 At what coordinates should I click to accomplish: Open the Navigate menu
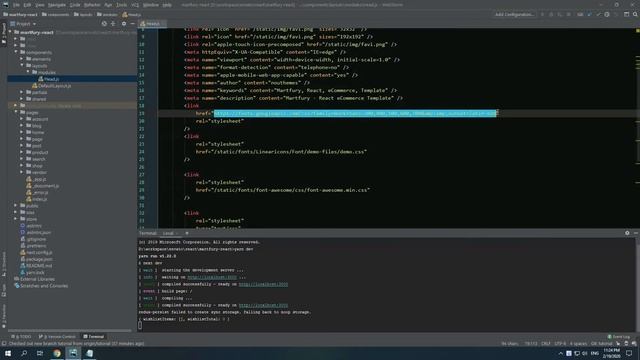(57, 5)
